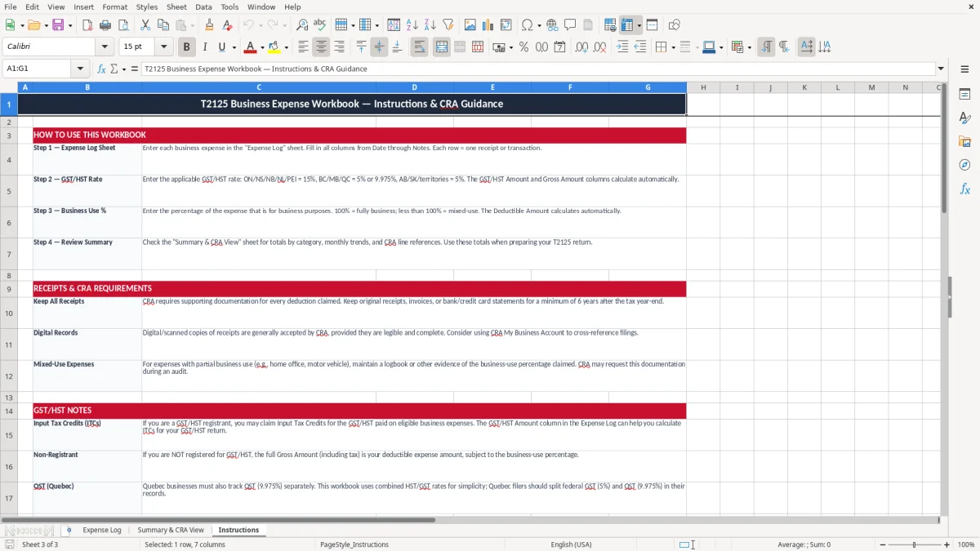Toggle Center Vertically alignment
The height and width of the screenshot is (551, 980).
click(x=379, y=47)
